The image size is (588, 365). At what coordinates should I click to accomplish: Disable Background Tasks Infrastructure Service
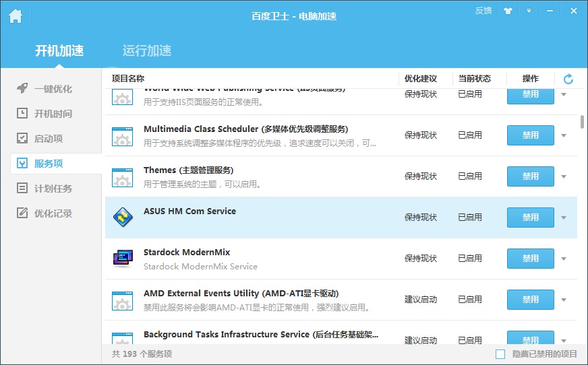tap(530, 337)
